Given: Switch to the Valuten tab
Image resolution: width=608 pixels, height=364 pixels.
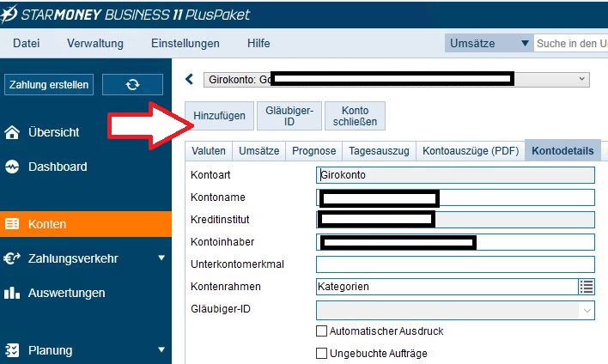Looking at the screenshot, I should coord(209,151).
